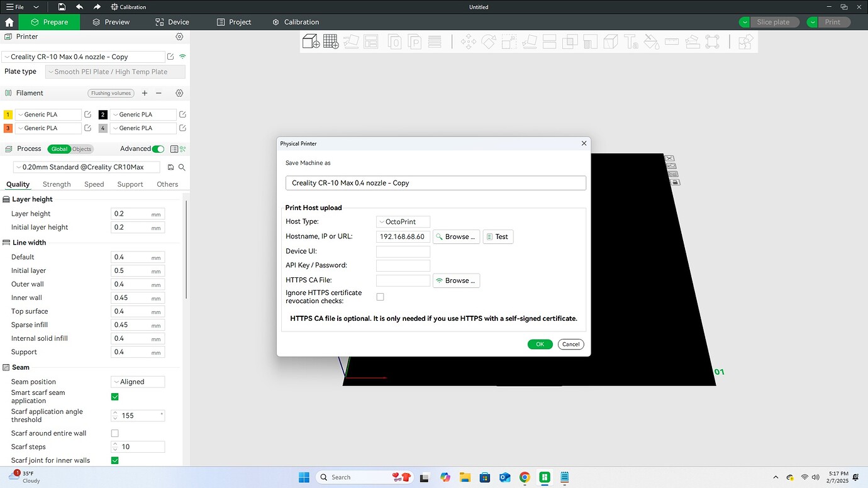Open the Host Type dropdown
868x488 pixels.
click(403, 221)
